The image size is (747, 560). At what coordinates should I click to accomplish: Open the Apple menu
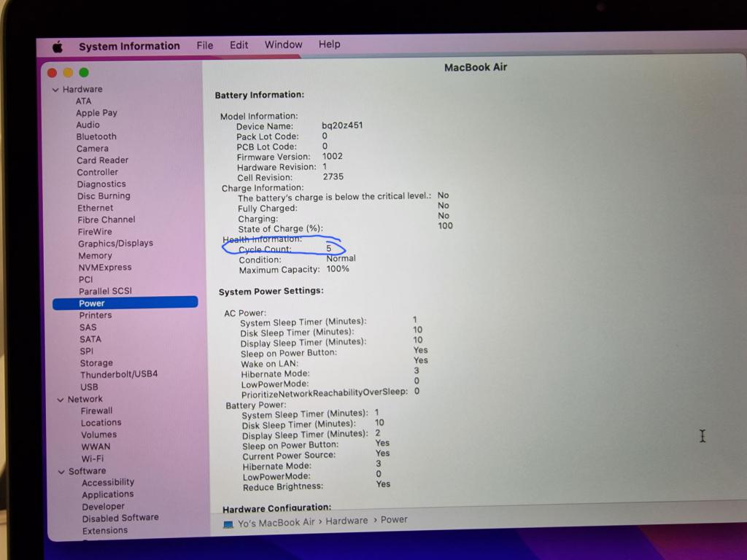point(58,47)
